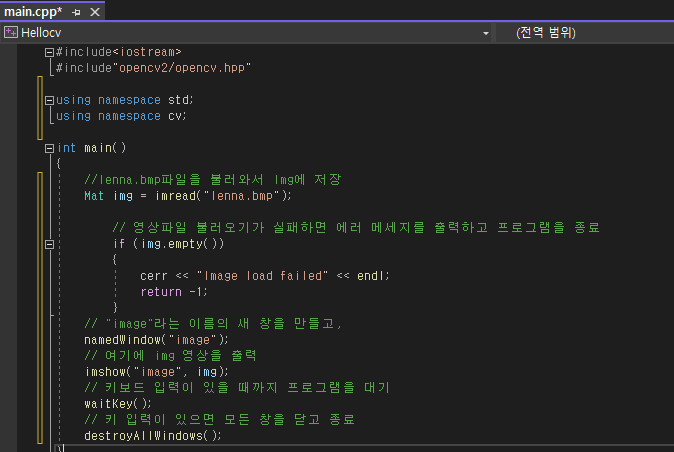Click the 'using namespace cv;' line
Screen dimensions: 674x452
[121, 116]
